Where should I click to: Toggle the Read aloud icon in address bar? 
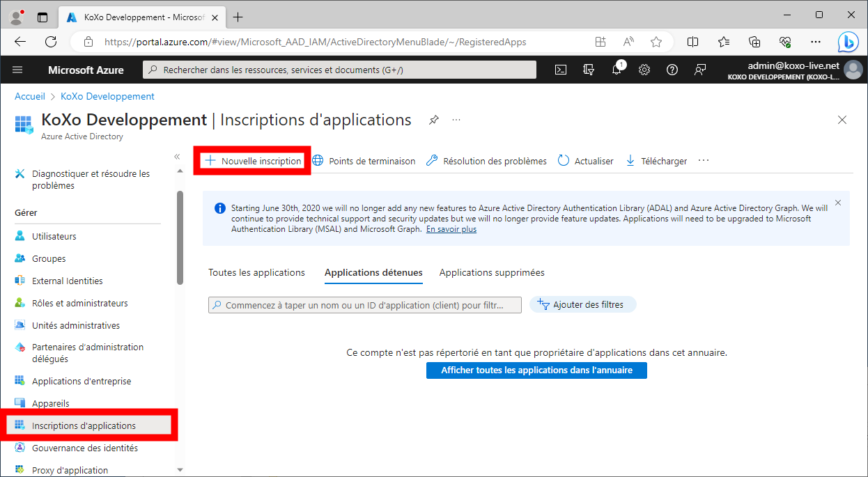(628, 42)
